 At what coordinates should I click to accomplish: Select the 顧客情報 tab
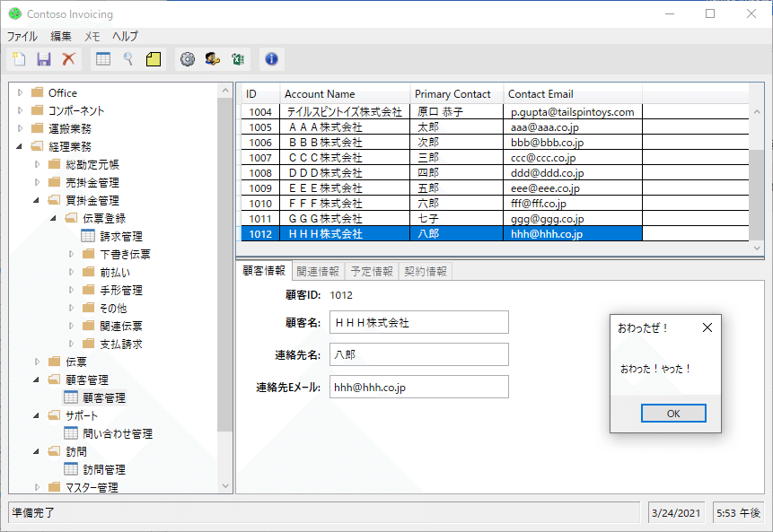click(264, 270)
